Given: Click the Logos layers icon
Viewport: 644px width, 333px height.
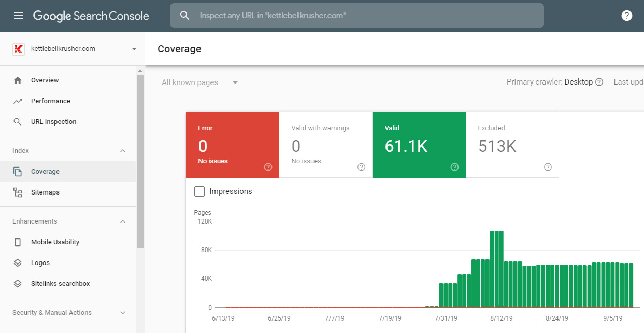Looking at the screenshot, I should tap(18, 263).
